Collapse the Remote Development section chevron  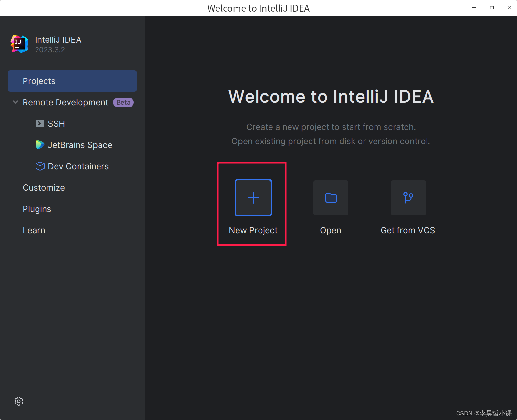pyautogui.click(x=16, y=102)
